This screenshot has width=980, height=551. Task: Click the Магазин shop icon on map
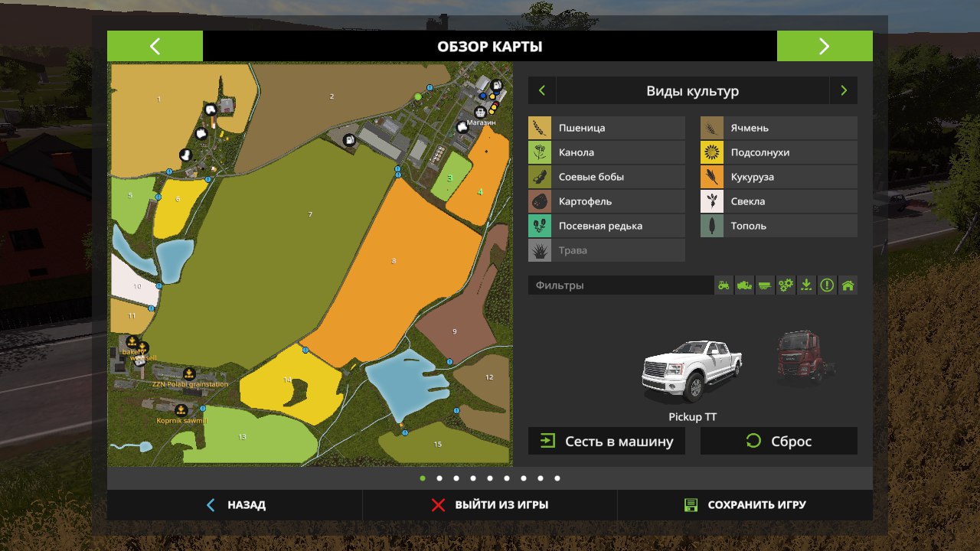pos(462,127)
